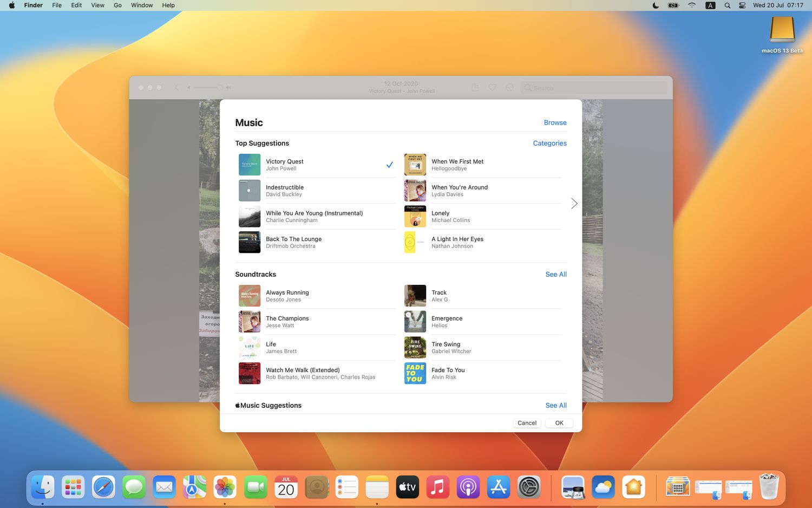Select "Watch Me Walk (Extended)"
This screenshot has height=508, width=812.
point(317,373)
